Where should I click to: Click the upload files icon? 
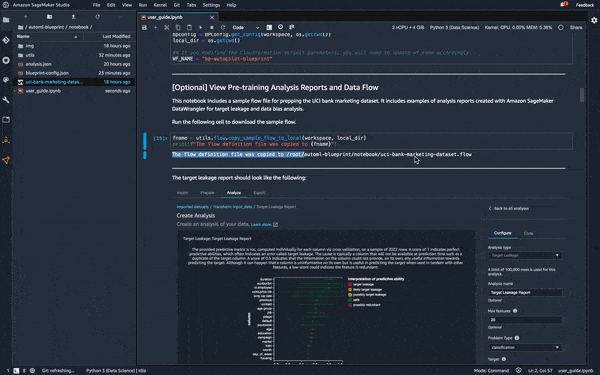(x=73, y=17)
